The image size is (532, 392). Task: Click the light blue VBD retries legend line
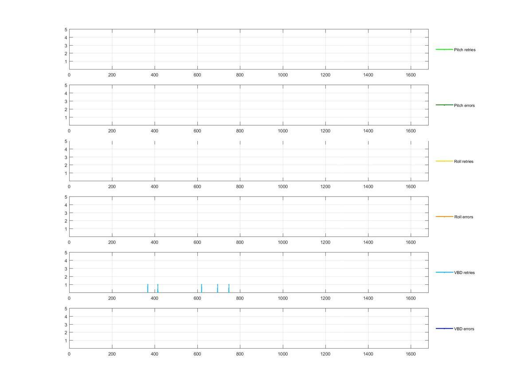(x=444, y=272)
